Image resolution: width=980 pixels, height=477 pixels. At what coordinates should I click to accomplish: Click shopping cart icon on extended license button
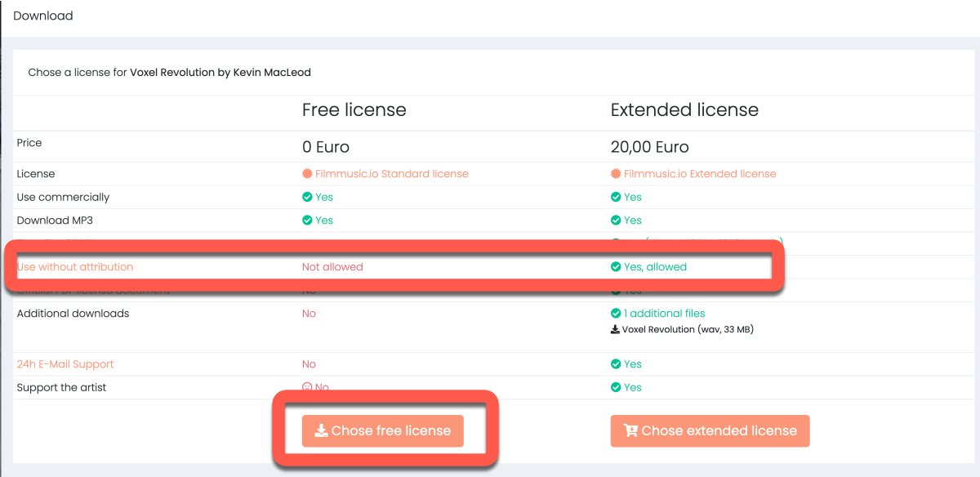coord(630,431)
